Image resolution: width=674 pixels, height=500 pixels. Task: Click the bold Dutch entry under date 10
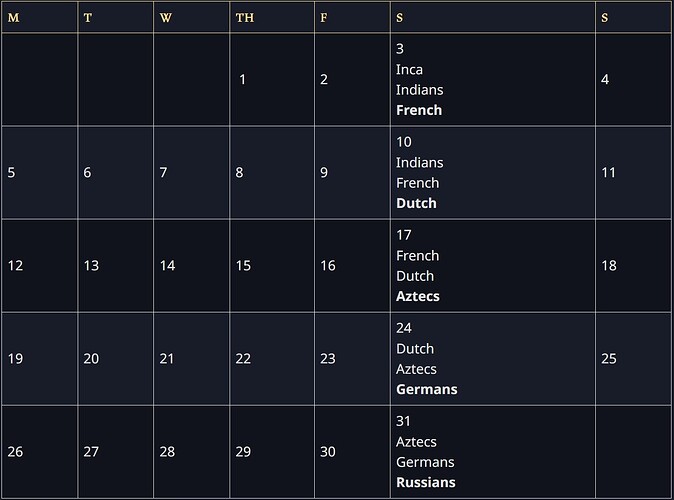(416, 203)
